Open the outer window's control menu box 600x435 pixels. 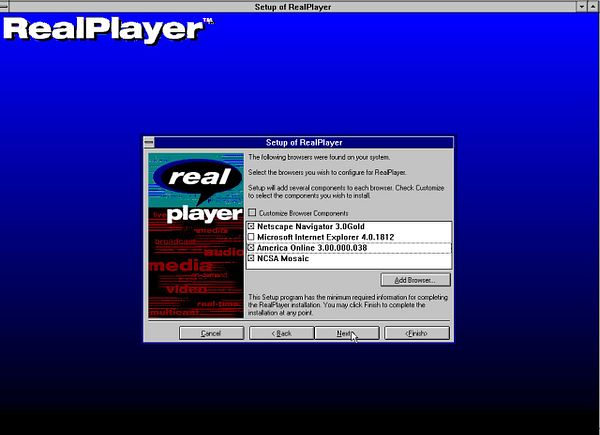[x=4, y=6]
